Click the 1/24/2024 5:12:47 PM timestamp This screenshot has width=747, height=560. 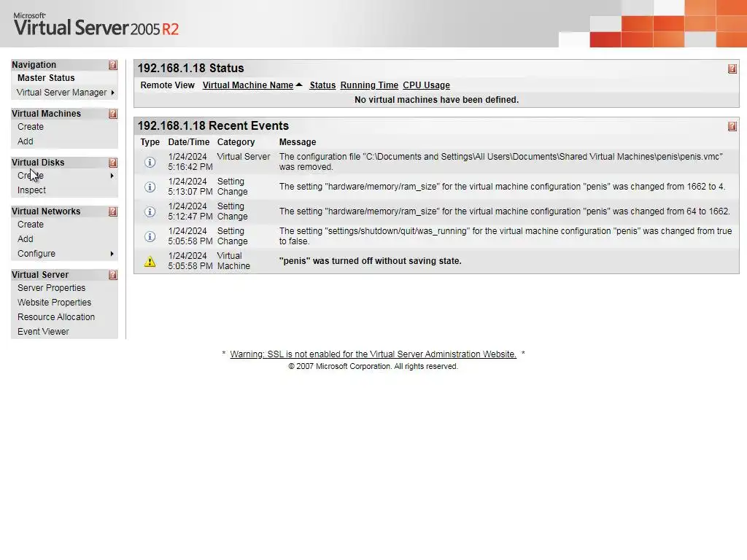click(190, 211)
